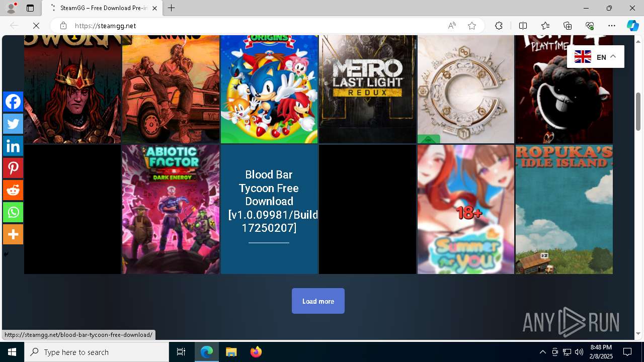Show hidden system tray icons
This screenshot has height=362, width=644.
click(542, 352)
